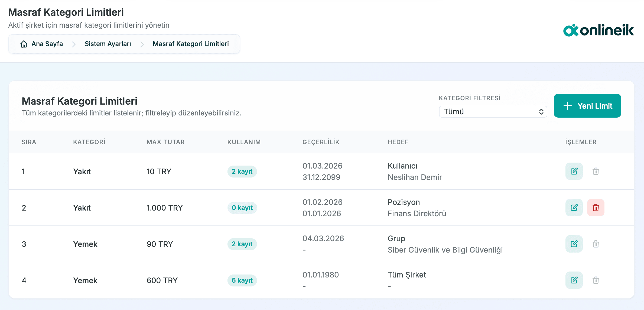644x310 pixels.
Task: Open Sistem Ayarları breadcrumb link
Action: tap(108, 44)
